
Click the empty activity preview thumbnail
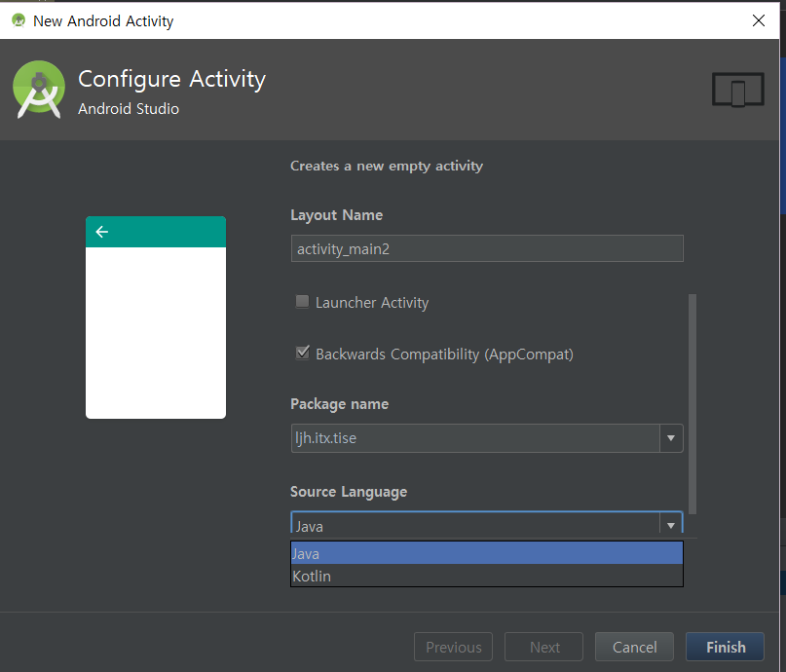tap(156, 317)
